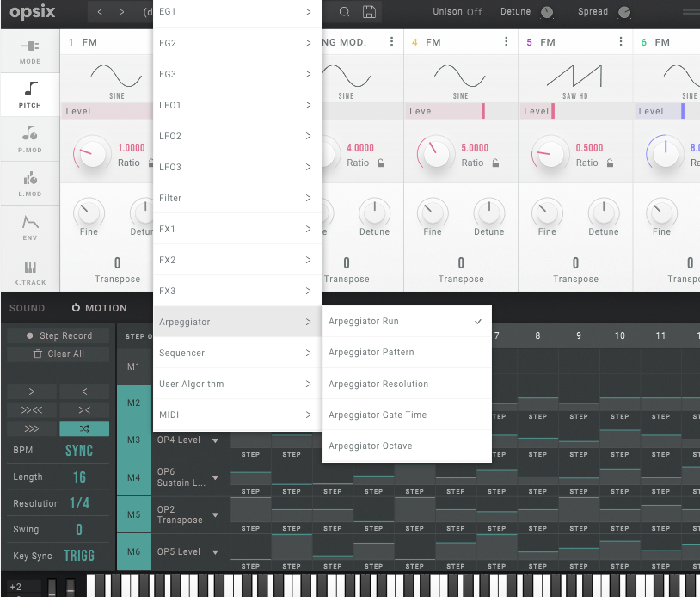Expand the User Algorithm submenu
Image resolution: width=700 pixels, height=597 pixels.
(x=237, y=384)
